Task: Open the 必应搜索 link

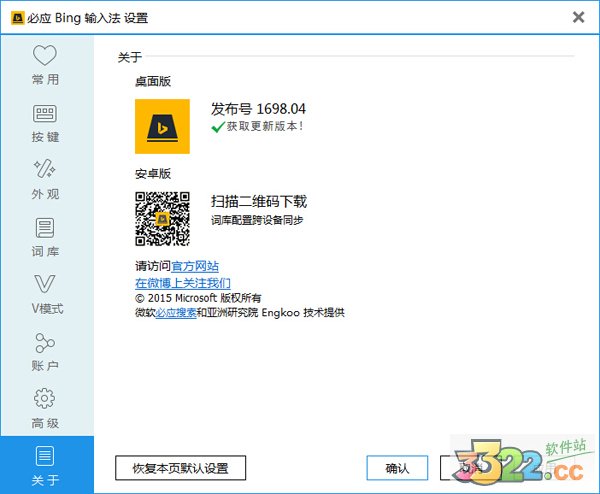Action: 176,313
